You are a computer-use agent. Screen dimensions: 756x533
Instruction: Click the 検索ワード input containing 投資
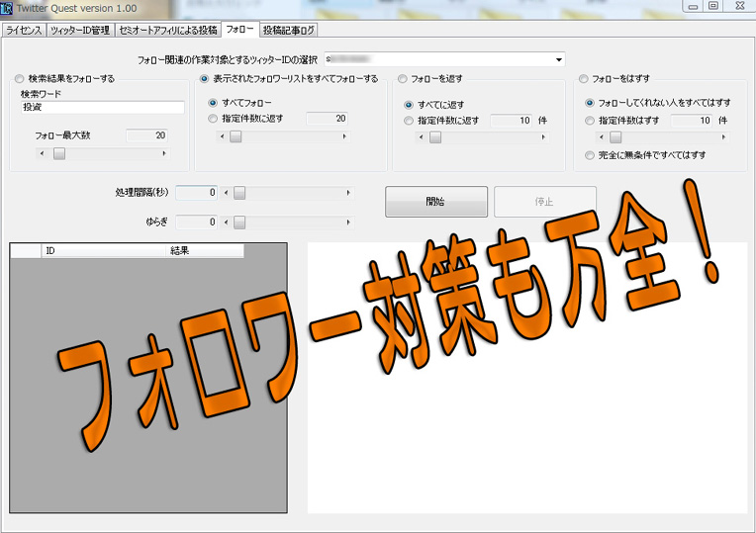click(103, 107)
